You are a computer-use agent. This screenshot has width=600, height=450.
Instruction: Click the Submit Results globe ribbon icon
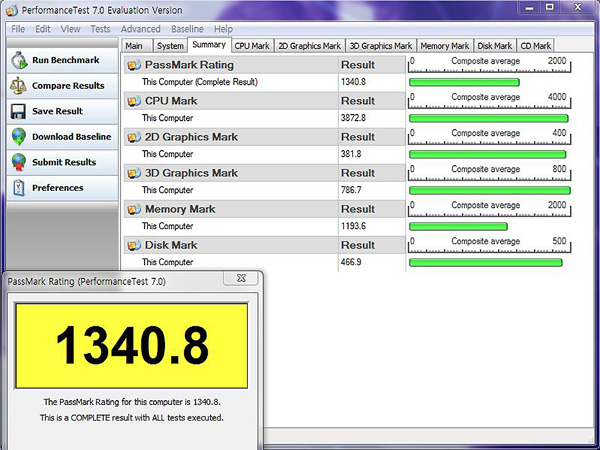(x=18, y=162)
